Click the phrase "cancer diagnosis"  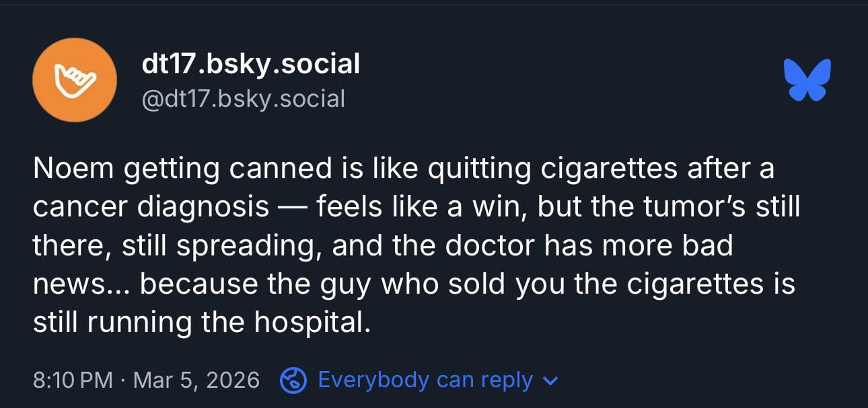(151, 208)
